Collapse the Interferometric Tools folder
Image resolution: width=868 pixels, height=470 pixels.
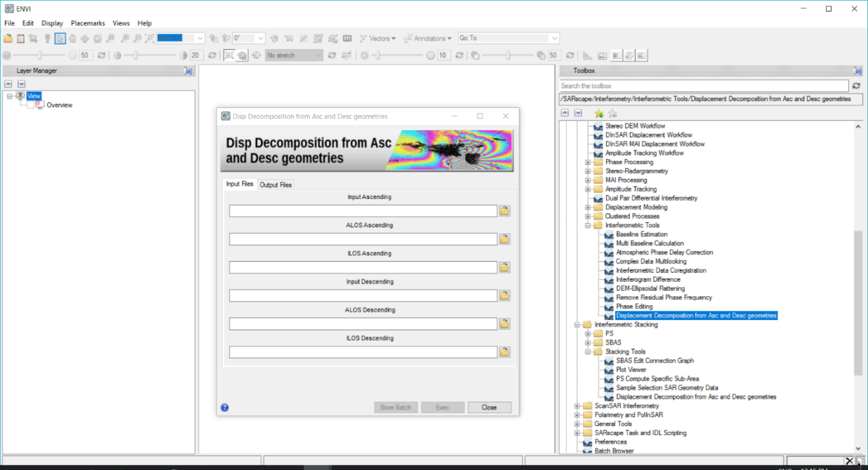coord(588,225)
